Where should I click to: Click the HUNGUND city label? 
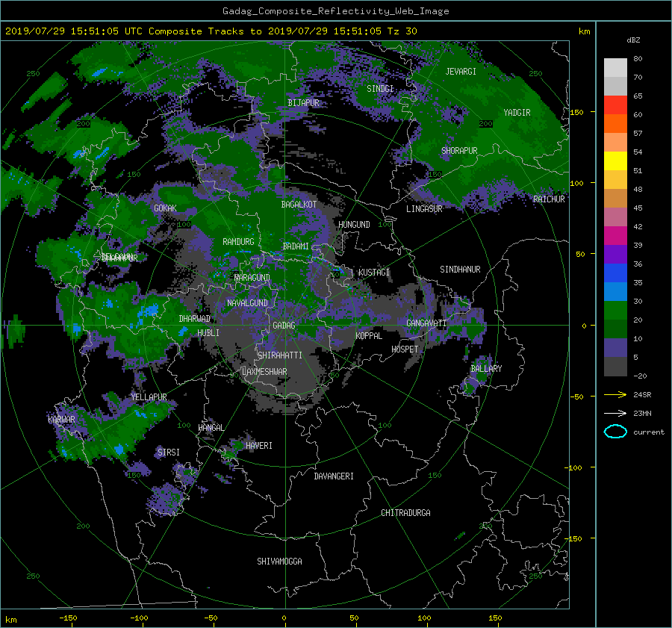[x=354, y=225]
